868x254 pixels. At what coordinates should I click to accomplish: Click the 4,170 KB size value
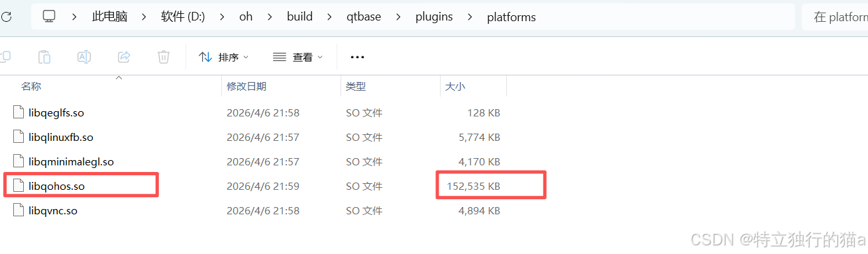(x=479, y=161)
